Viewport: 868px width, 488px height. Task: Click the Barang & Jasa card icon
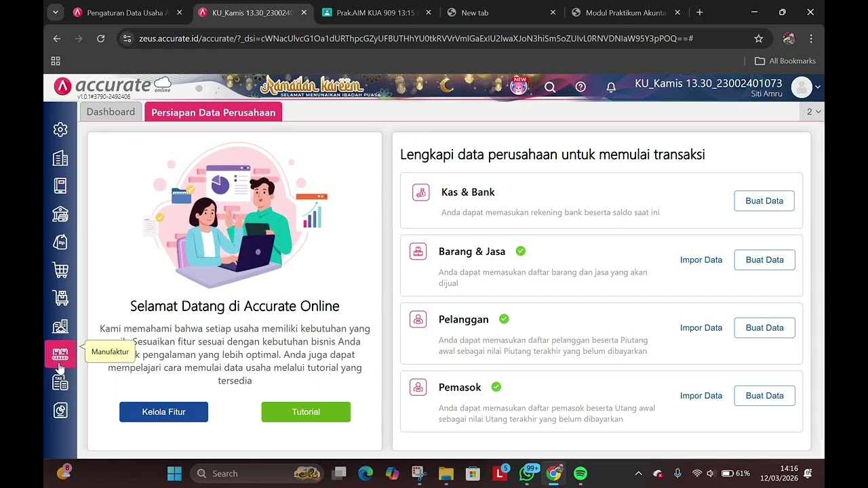[418, 251]
